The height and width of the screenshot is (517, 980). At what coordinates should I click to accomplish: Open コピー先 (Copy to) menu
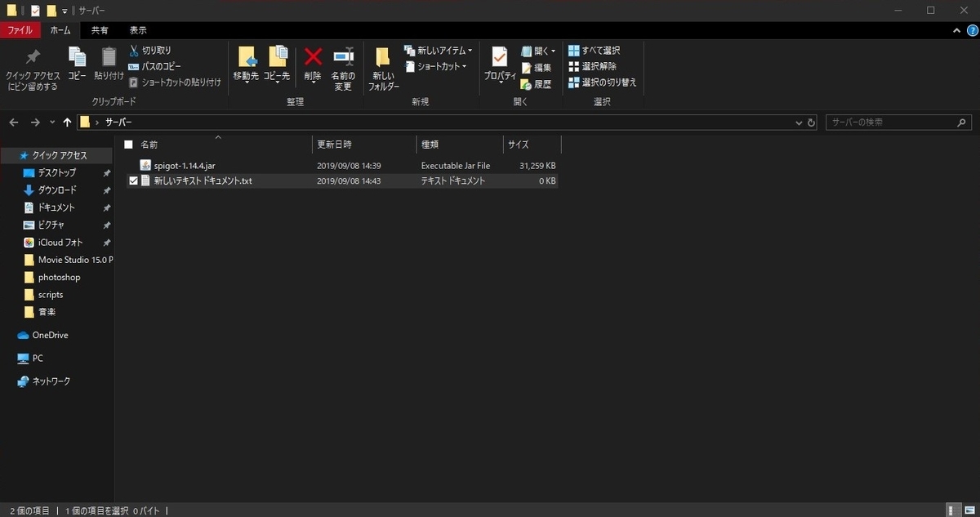(277, 65)
